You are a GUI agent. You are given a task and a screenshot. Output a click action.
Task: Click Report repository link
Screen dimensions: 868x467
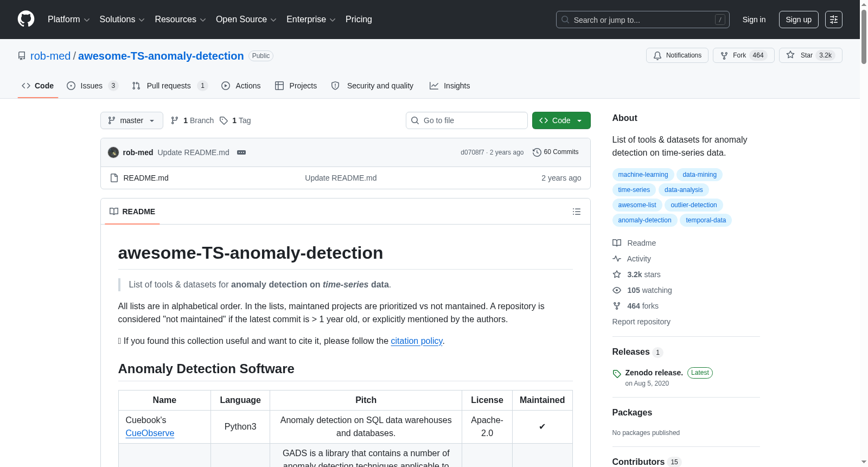click(x=641, y=322)
